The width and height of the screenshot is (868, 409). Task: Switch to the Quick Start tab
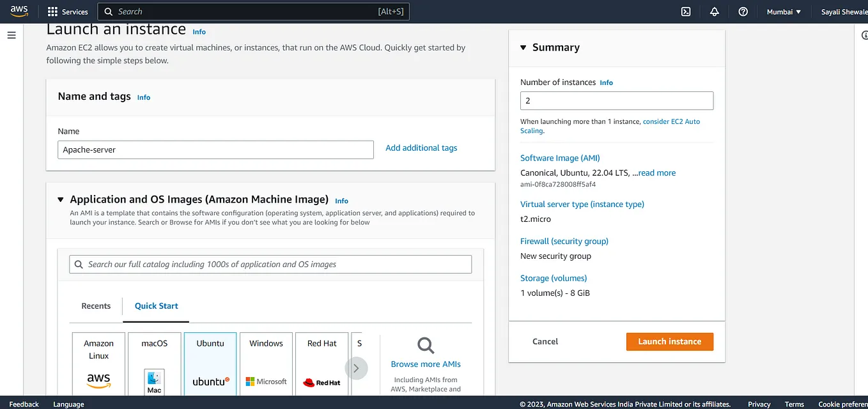click(x=155, y=306)
